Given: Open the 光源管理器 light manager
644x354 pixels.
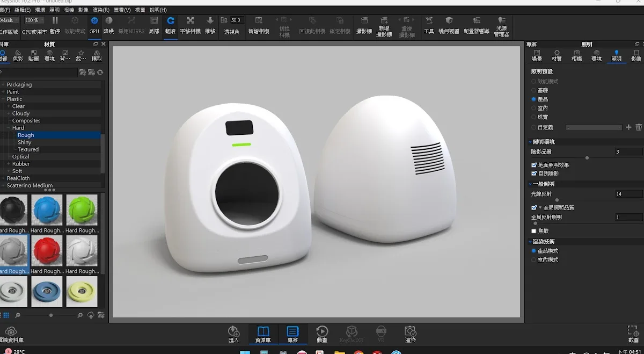Looking at the screenshot, I should [x=501, y=26].
